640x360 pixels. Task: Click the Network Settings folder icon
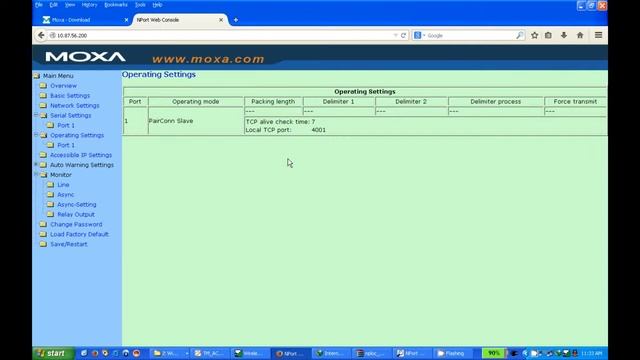tap(43, 105)
